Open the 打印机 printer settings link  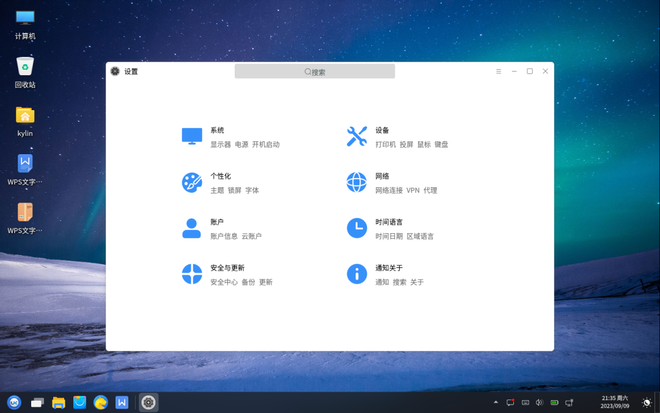pyautogui.click(x=385, y=145)
